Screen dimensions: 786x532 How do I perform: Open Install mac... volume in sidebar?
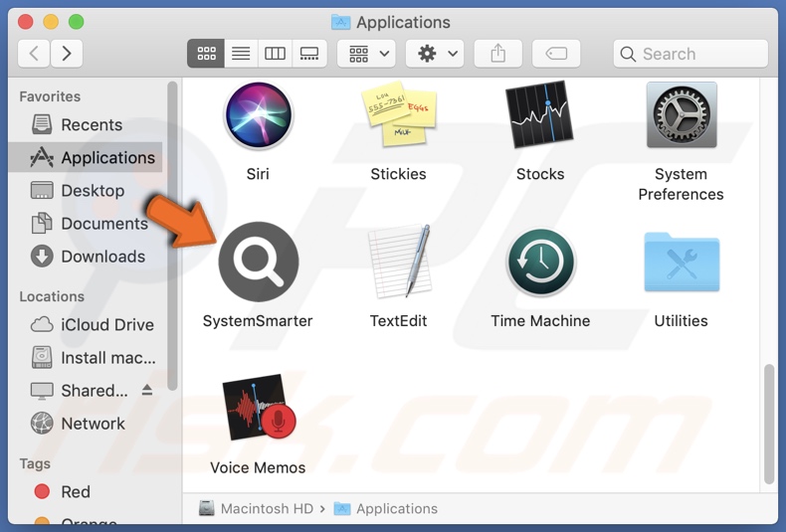coord(86,358)
